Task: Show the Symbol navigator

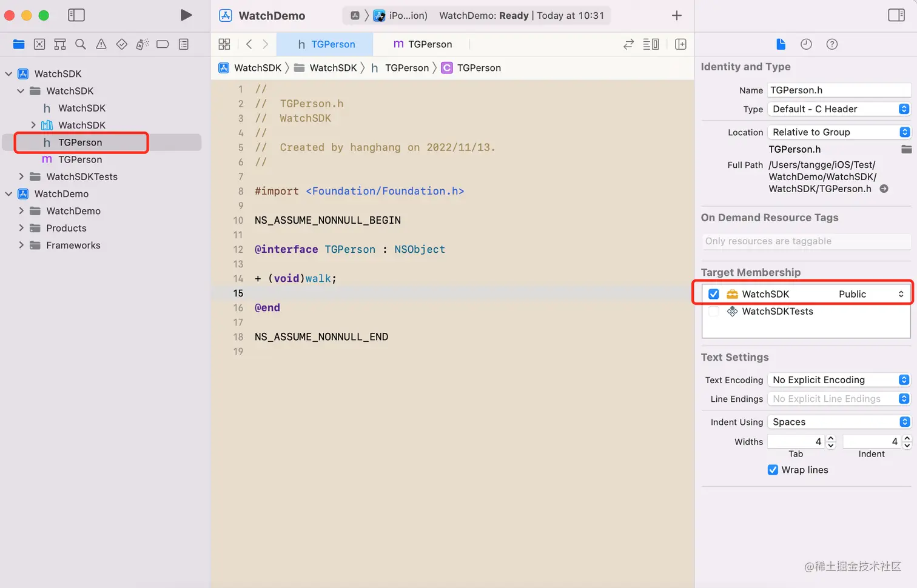Action: [60, 44]
